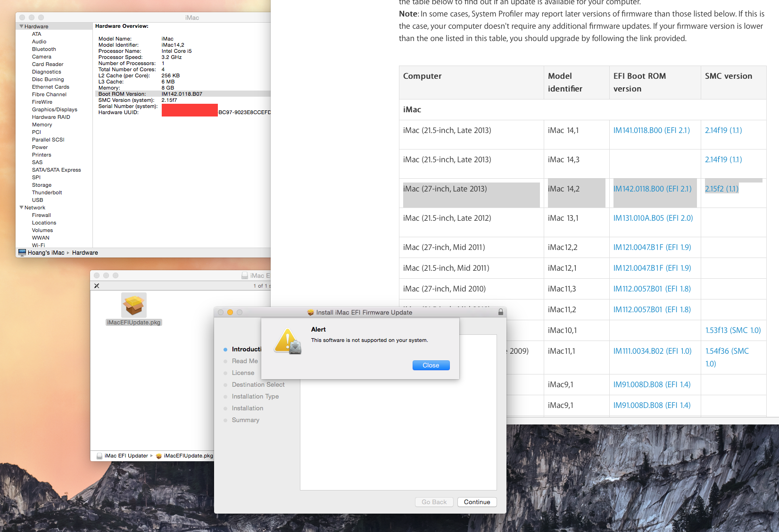Select USB in the Hardware list

point(37,200)
